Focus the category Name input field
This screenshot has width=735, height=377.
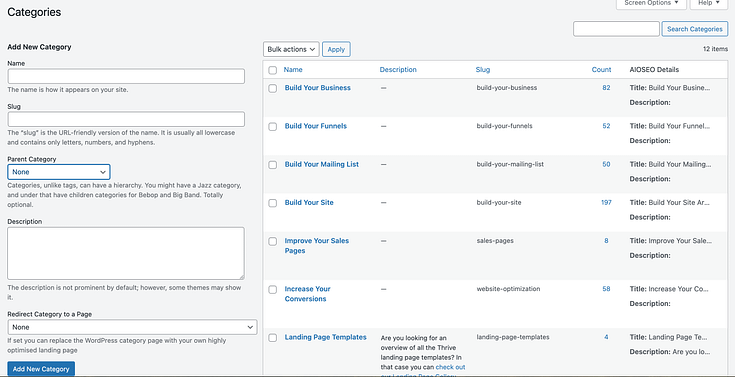tap(126, 76)
